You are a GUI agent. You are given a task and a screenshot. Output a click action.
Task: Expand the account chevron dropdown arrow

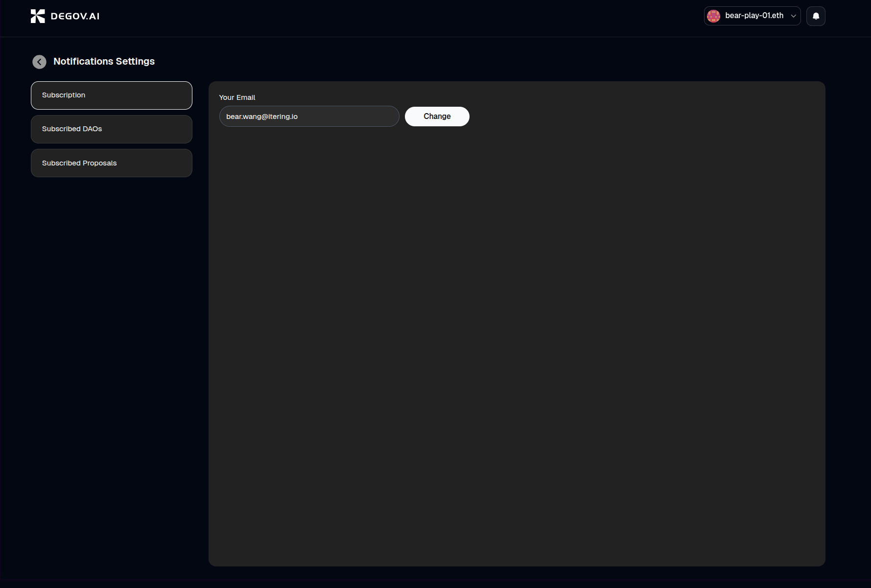point(793,16)
